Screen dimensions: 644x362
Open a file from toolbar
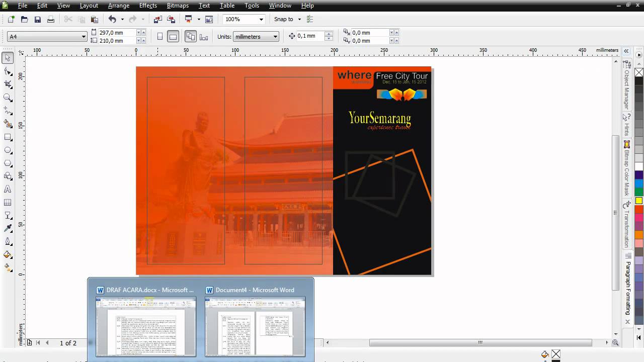pos(24,19)
